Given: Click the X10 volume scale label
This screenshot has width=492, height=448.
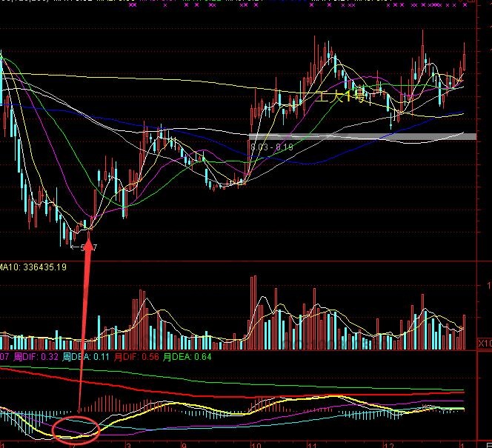Looking at the screenshot, I should (484, 344).
